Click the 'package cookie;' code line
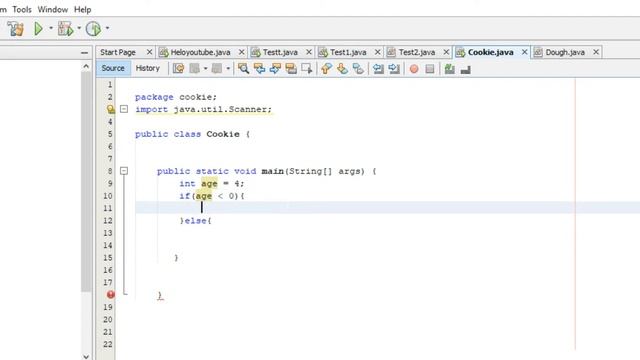This screenshot has height=360, width=640. [176, 97]
